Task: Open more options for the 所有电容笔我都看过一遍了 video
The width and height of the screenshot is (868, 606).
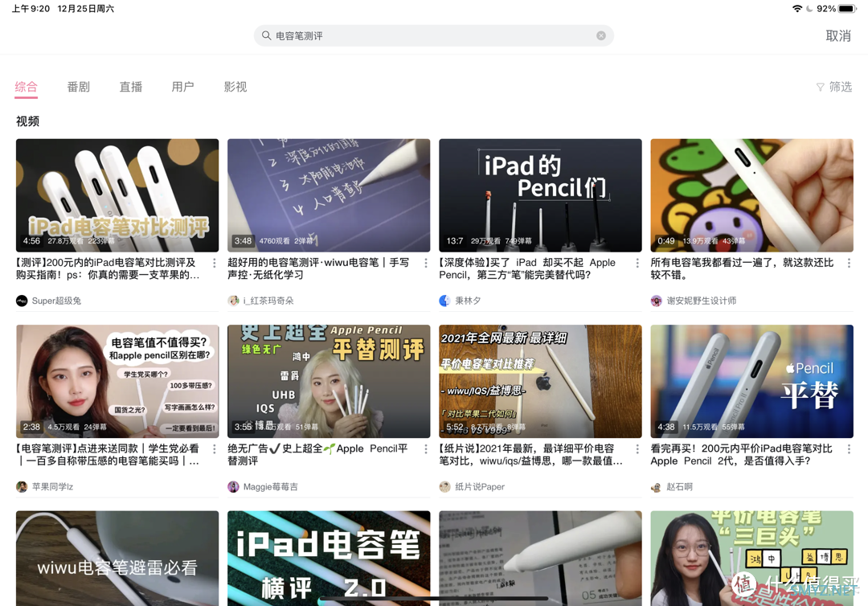Action: coord(849,263)
